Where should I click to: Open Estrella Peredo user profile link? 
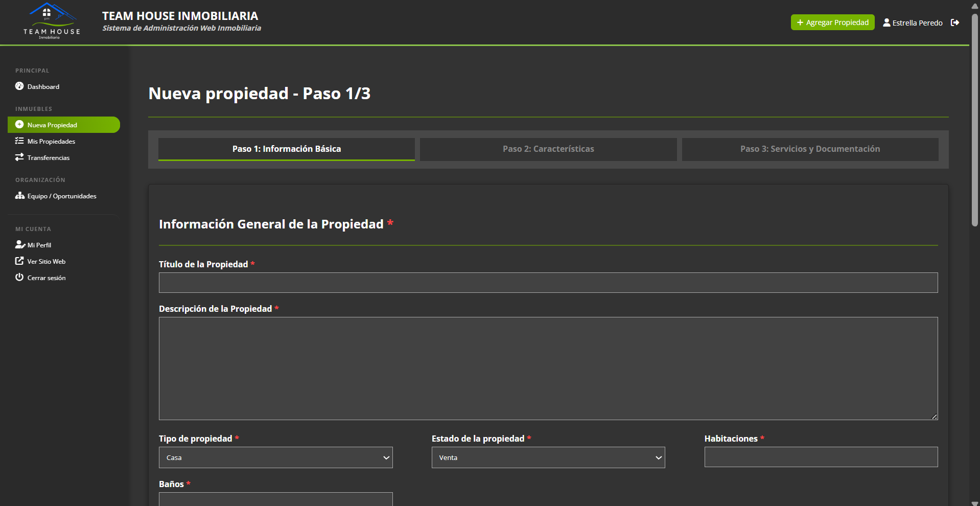tap(913, 23)
